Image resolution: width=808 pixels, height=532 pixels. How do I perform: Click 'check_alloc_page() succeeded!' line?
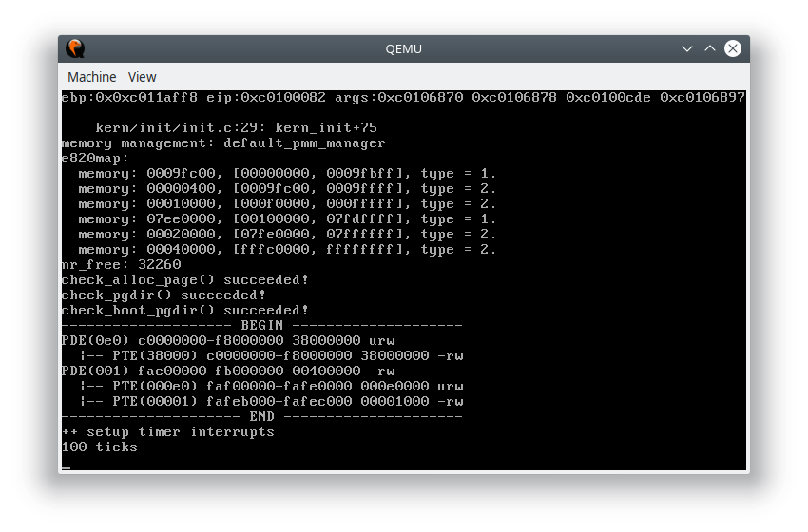pyautogui.click(x=184, y=279)
